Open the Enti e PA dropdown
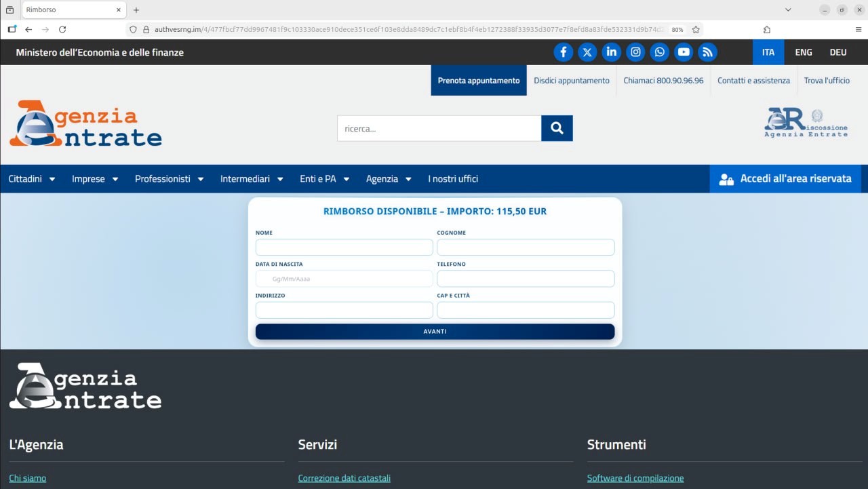This screenshot has height=489, width=868. click(324, 179)
